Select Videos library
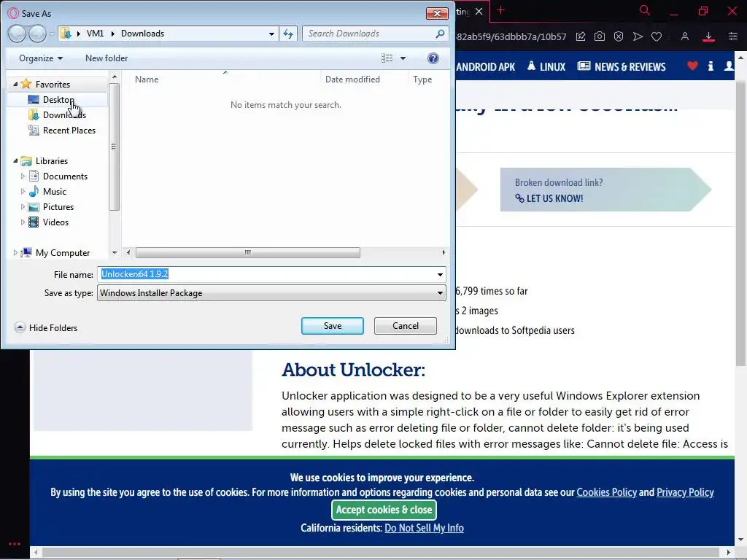Viewport: 747px width, 560px height. tap(49, 222)
